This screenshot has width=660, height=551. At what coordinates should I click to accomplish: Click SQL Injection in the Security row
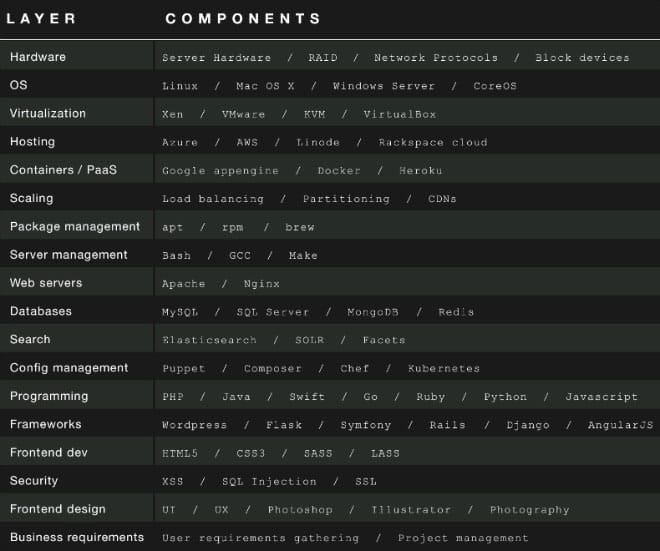click(269, 482)
